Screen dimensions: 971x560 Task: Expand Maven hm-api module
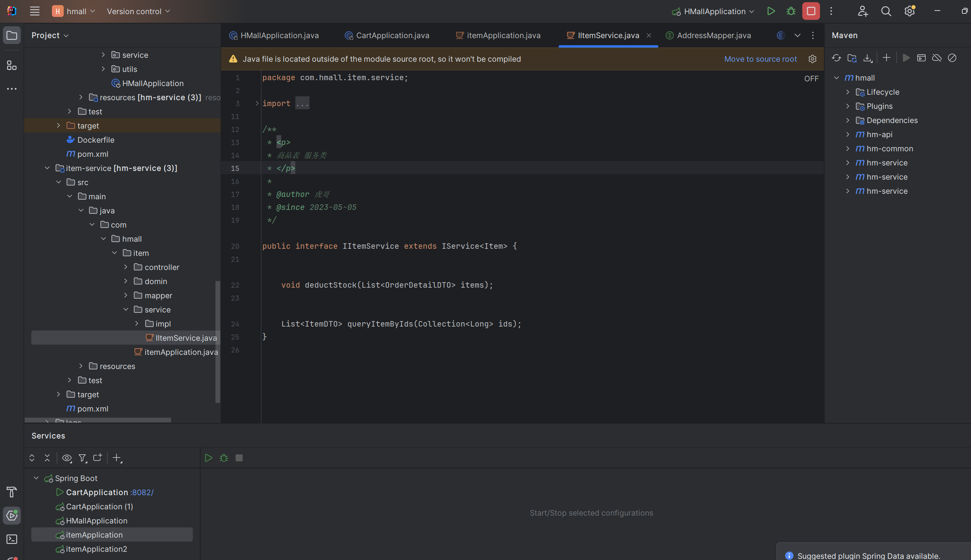[848, 134]
